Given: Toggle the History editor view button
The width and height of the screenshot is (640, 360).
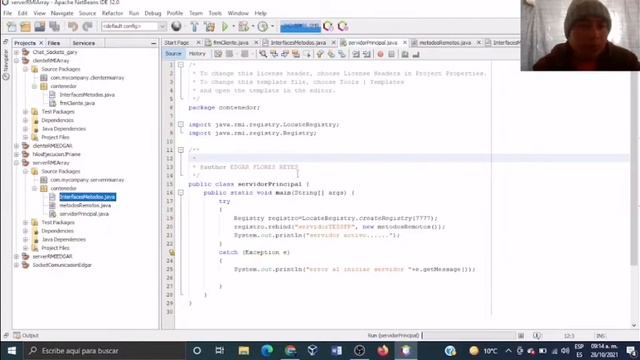Looking at the screenshot, I should coord(197,54).
